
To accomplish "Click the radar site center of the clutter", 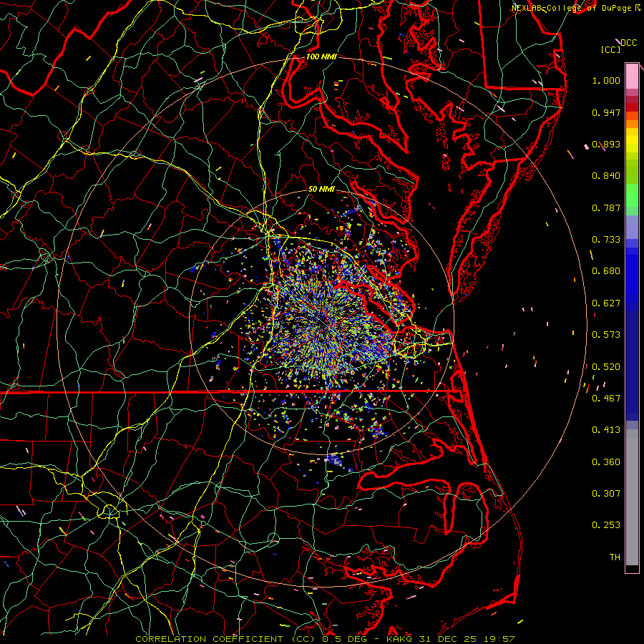I will pos(323,323).
